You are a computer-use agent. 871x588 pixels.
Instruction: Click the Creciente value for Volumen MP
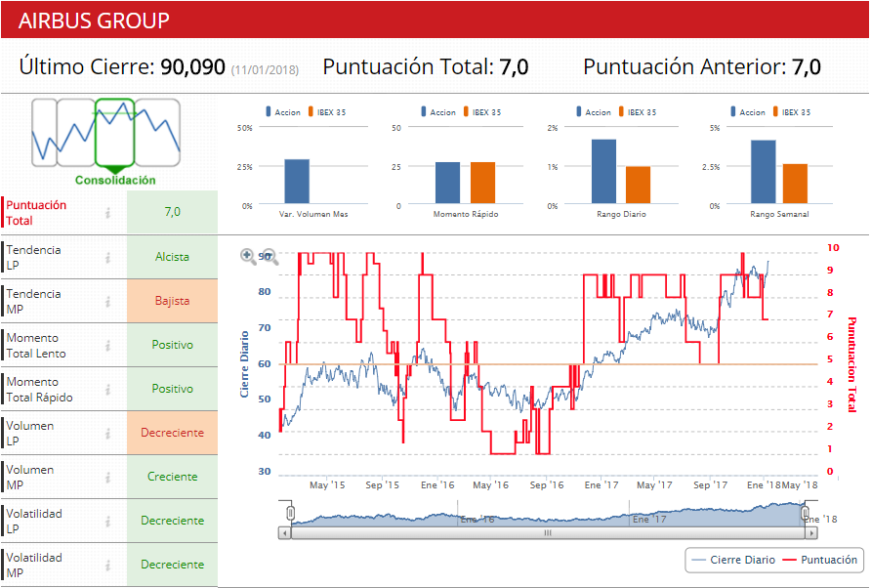point(172,477)
